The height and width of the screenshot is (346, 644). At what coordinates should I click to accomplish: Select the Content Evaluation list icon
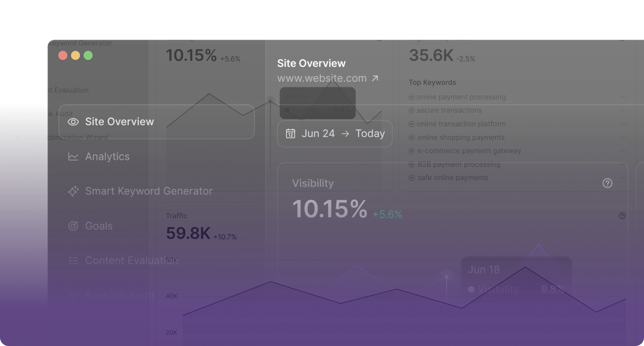(x=73, y=260)
